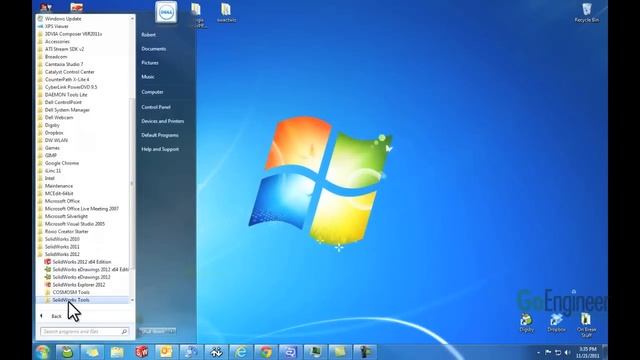Expand the Maintenance folder
640x360 pixels.
[x=59, y=186]
